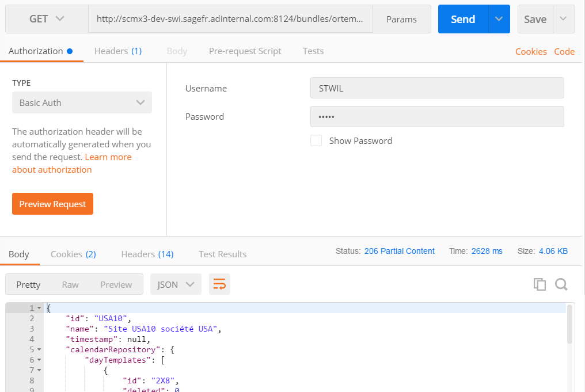Open the Basic Auth type dropdown
The height and width of the screenshot is (392, 585).
[x=82, y=102]
